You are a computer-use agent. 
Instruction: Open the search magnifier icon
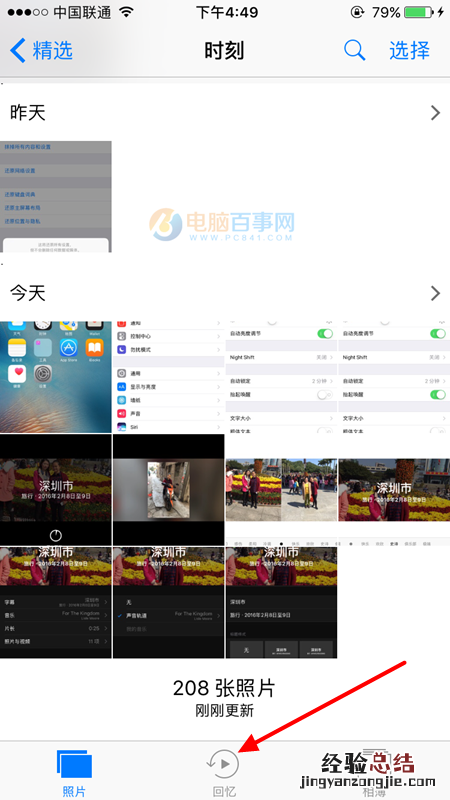point(354,50)
